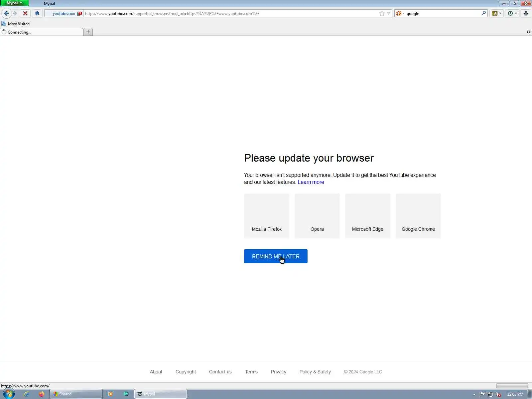Launch Internet Explorer from the taskbar
The width and height of the screenshot is (532, 399).
(26, 394)
